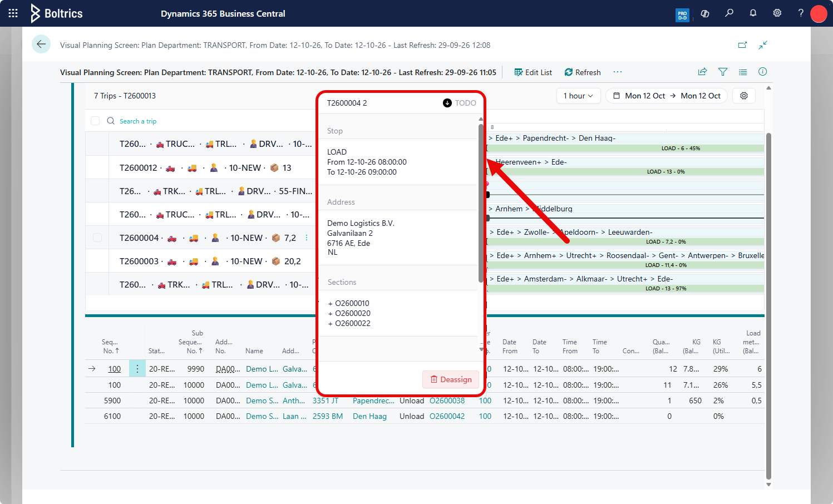Open the notifications bell
This screenshot has height=504, width=833.
[x=753, y=13]
